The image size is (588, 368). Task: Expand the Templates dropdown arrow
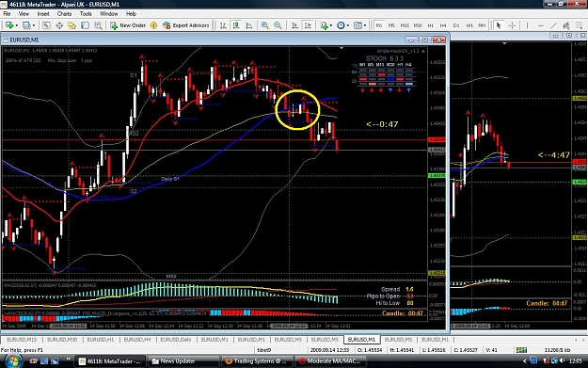[x=365, y=25]
